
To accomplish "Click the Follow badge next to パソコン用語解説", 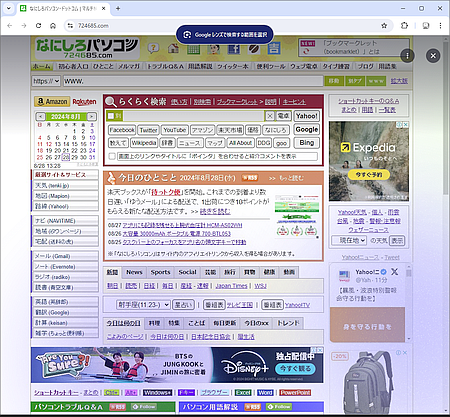I will pyautogui.click(x=279, y=407).
